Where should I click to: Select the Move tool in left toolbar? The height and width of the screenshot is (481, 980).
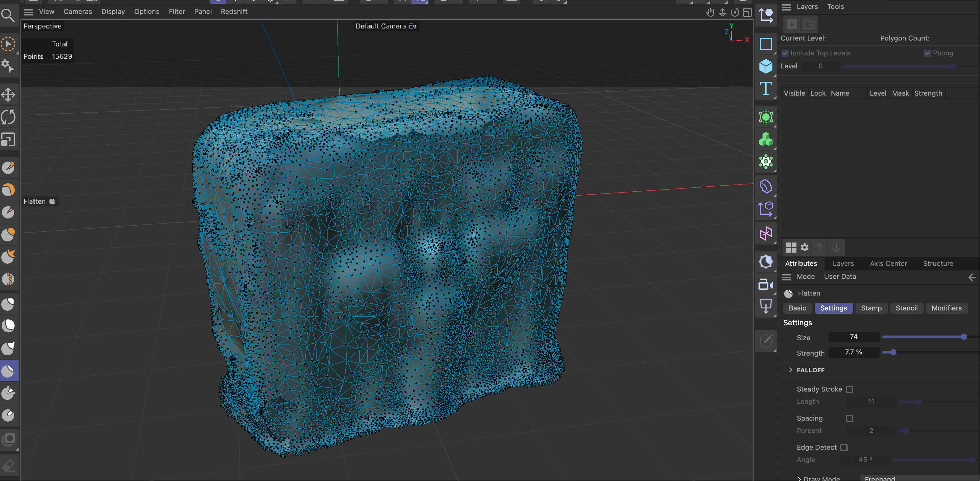click(8, 94)
